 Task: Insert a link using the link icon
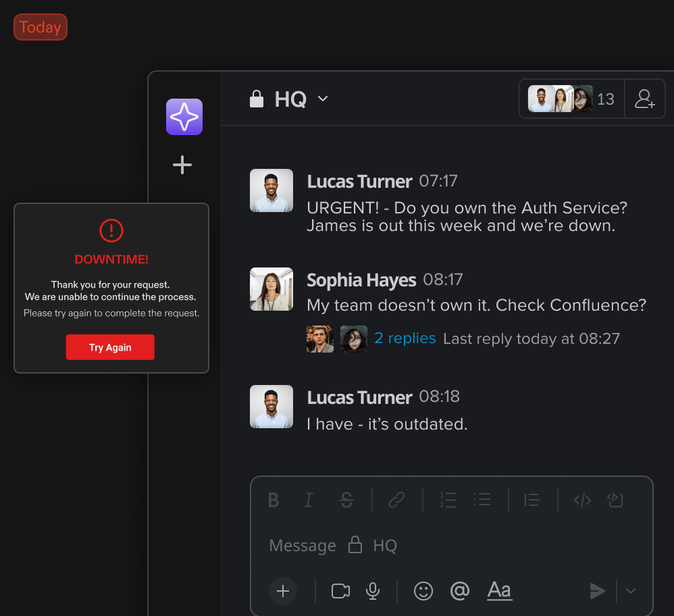(x=396, y=500)
